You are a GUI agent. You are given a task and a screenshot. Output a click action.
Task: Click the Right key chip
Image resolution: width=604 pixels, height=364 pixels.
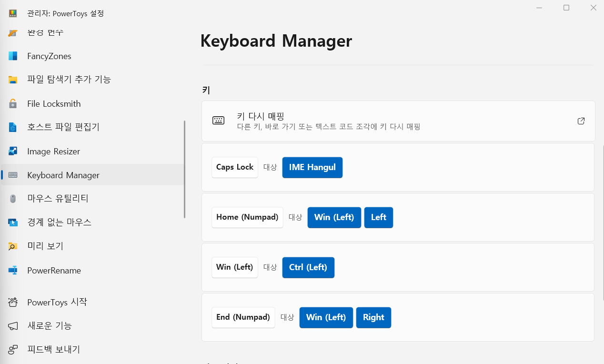(x=373, y=317)
